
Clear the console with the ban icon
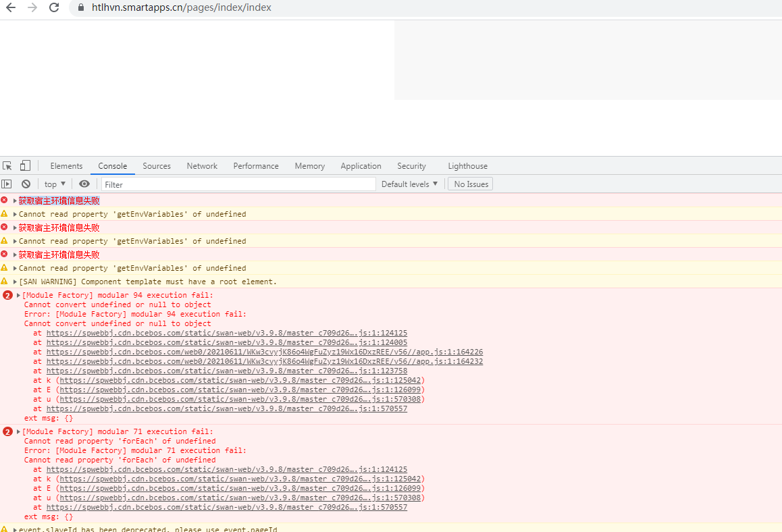pyautogui.click(x=26, y=184)
